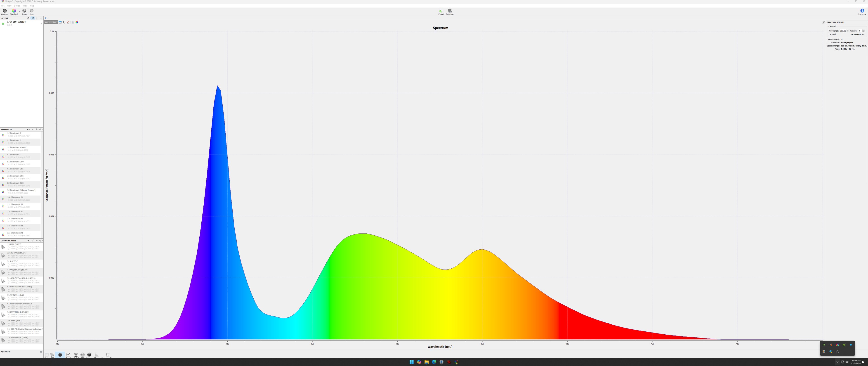Toggle the circle marker for Illuminant E
The width and height of the screenshot is (868, 366).
tap(3, 192)
